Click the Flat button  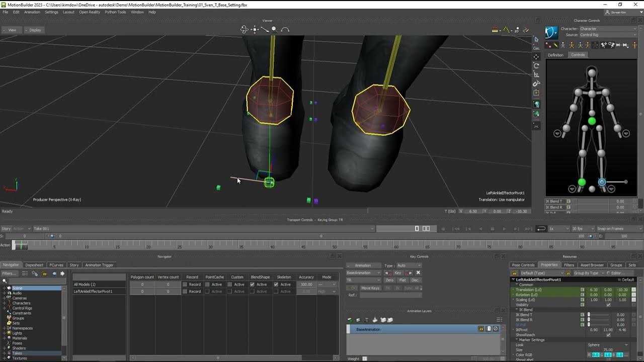[x=403, y=280]
